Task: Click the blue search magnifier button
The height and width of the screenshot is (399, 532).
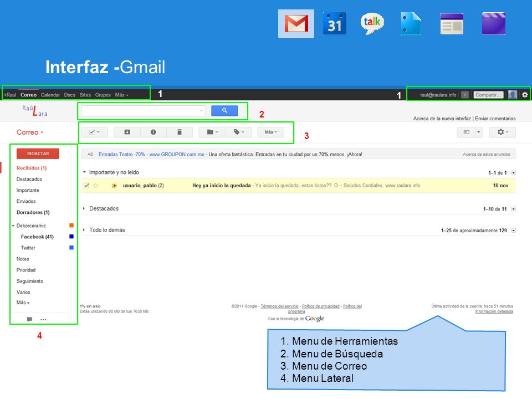Action: point(224,111)
